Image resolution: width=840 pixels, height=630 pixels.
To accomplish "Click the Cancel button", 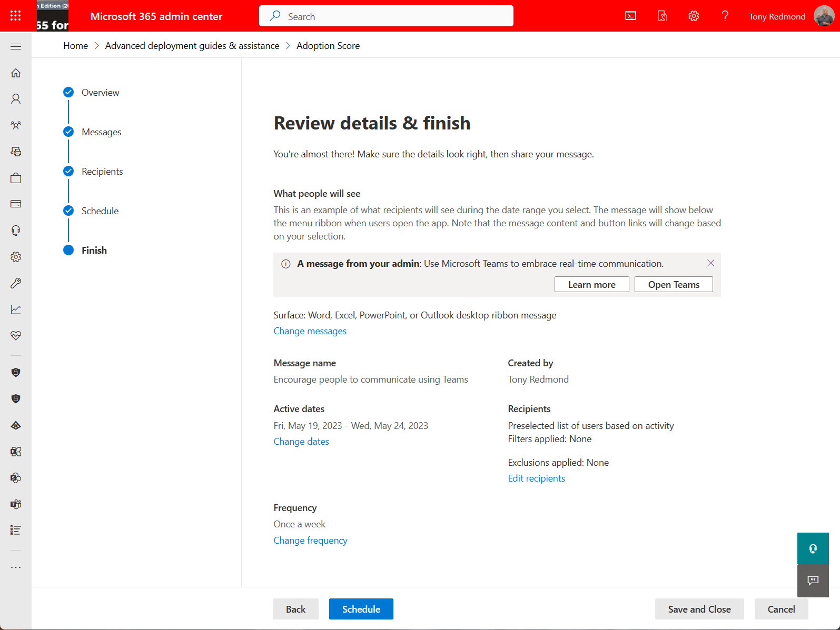I will point(781,609).
